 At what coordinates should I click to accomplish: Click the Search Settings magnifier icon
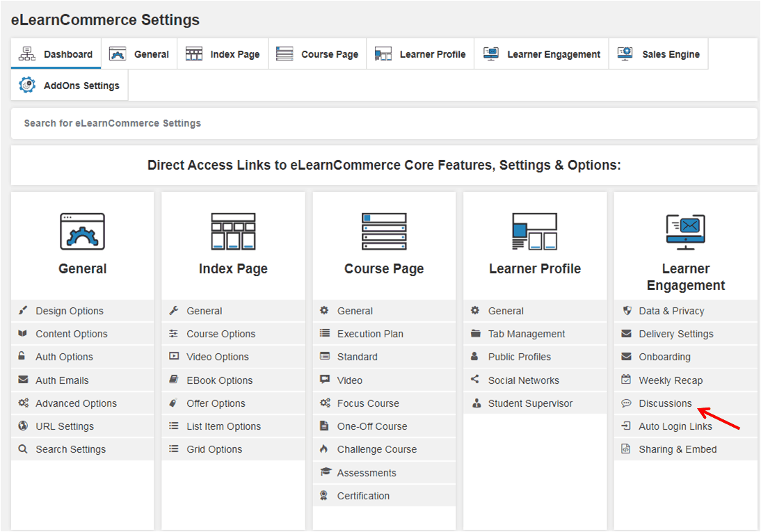(23, 449)
